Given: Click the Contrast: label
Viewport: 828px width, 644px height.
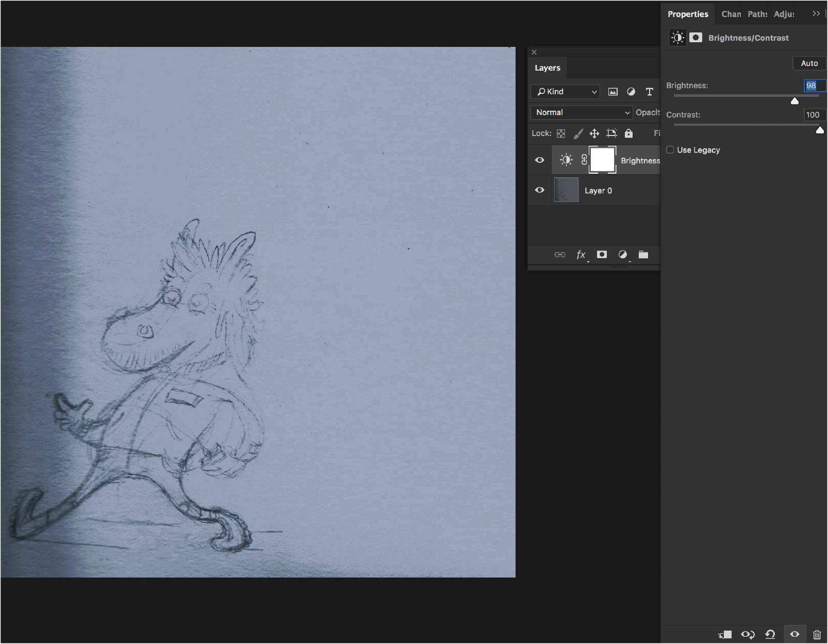Looking at the screenshot, I should (683, 115).
